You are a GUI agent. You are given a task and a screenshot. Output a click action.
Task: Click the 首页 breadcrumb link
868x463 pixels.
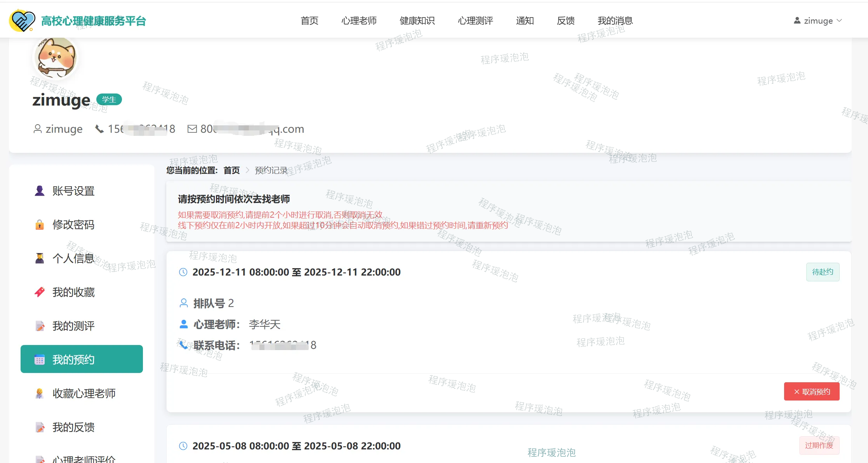click(x=231, y=170)
